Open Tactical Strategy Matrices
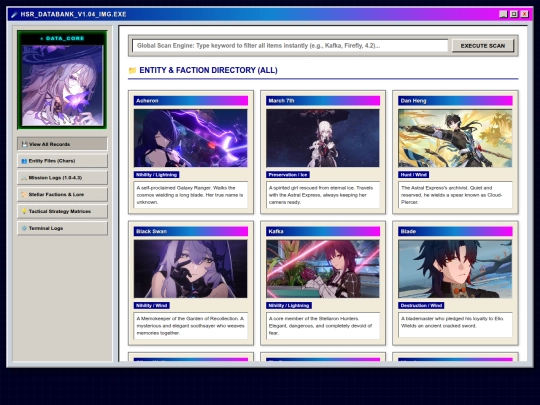This screenshot has height=405, width=540. tap(62, 211)
